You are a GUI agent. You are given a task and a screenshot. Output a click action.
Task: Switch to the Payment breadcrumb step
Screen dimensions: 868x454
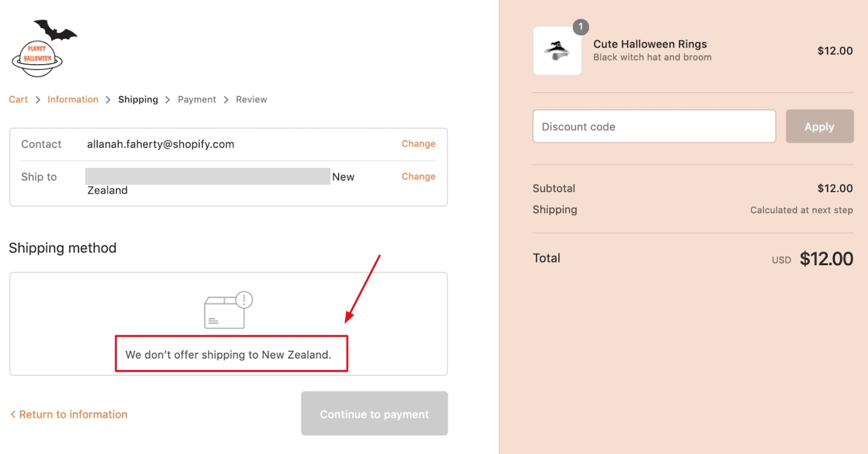197,99
